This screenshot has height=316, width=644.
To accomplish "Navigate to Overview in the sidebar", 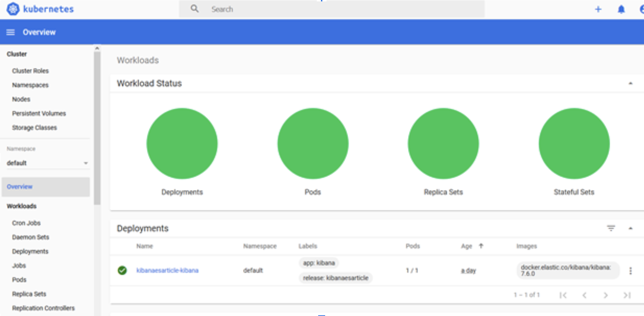I will [19, 187].
